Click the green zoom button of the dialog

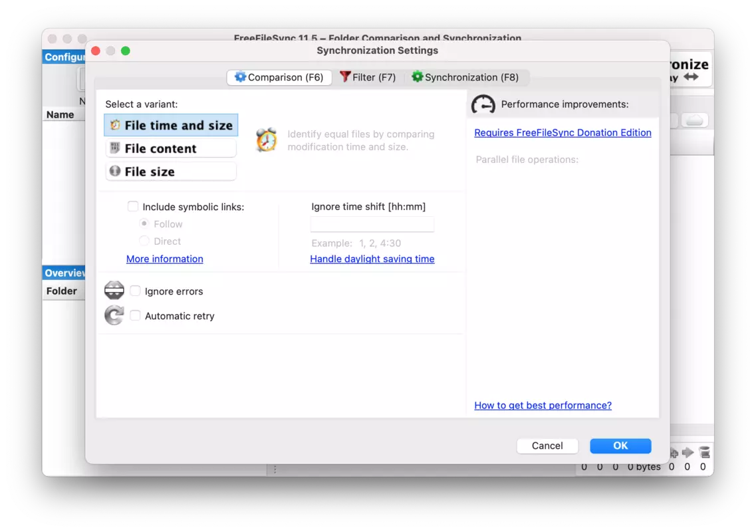(126, 51)
